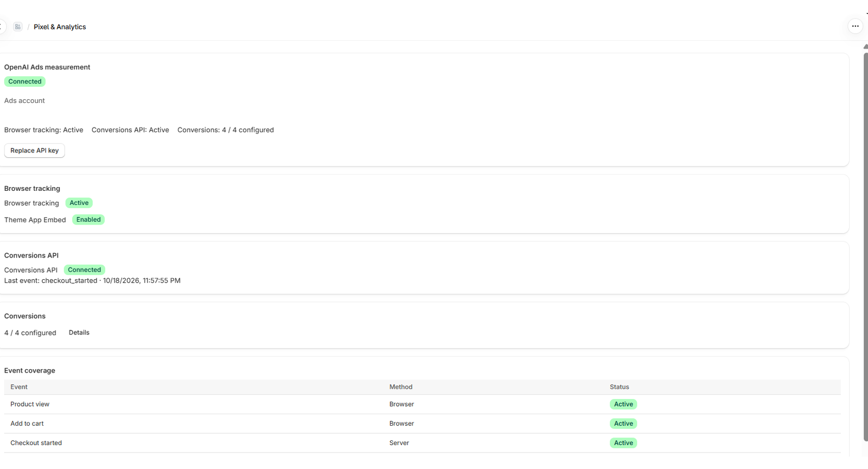Click the Active badge beside Browser tracking
Screen dimensions: 868x469
[x=79, y=203]
